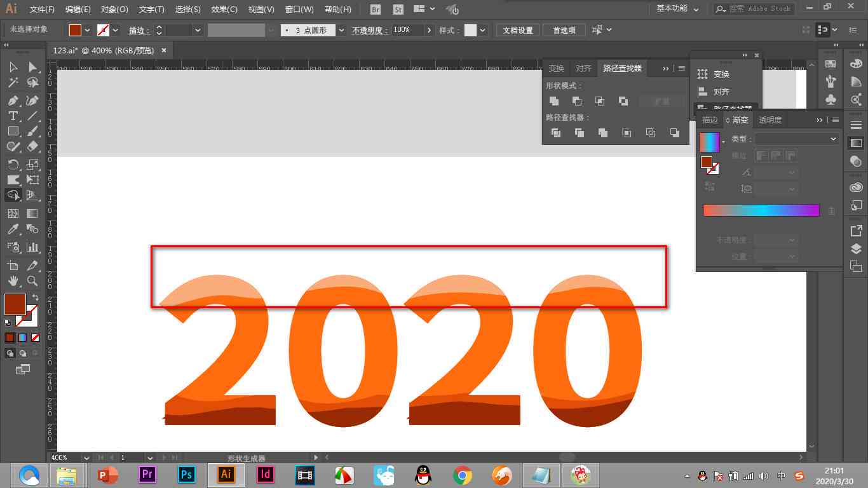Pick the Scale tool

click(x=32, y=165)
